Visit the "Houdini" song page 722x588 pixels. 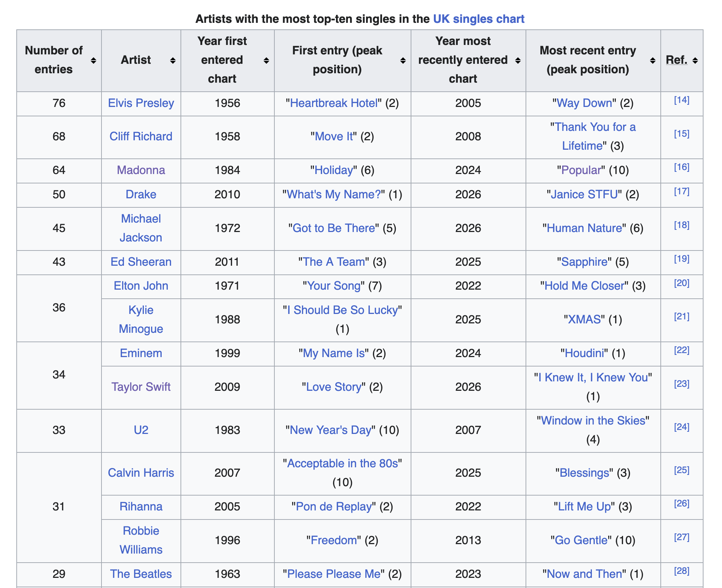click(x=584, y=353)
